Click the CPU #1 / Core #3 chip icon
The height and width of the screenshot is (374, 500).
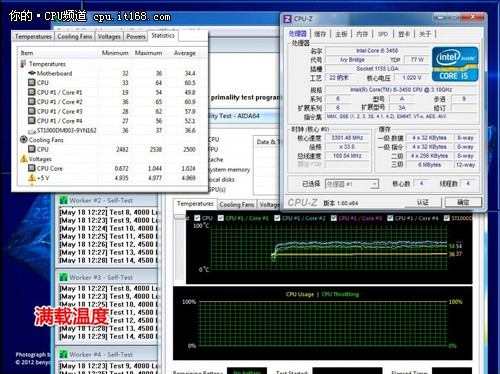point(32,111)
